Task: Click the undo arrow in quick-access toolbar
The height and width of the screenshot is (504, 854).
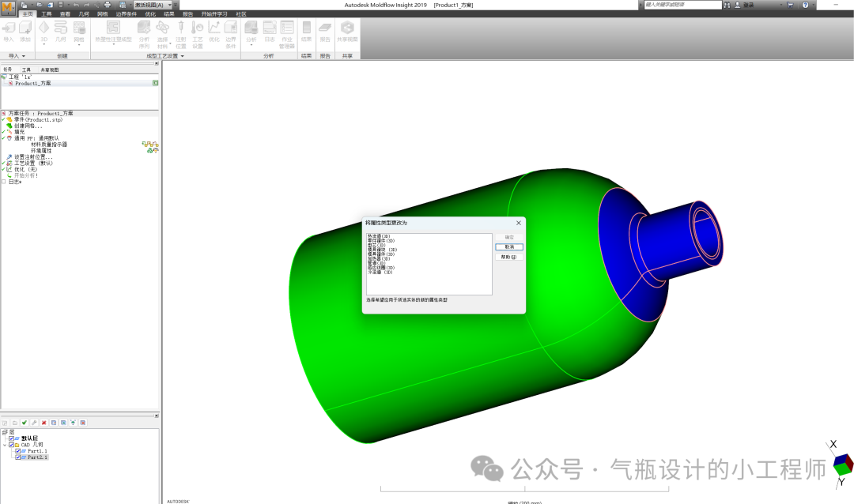Action: pyautogui.click(x=76, y=5)
